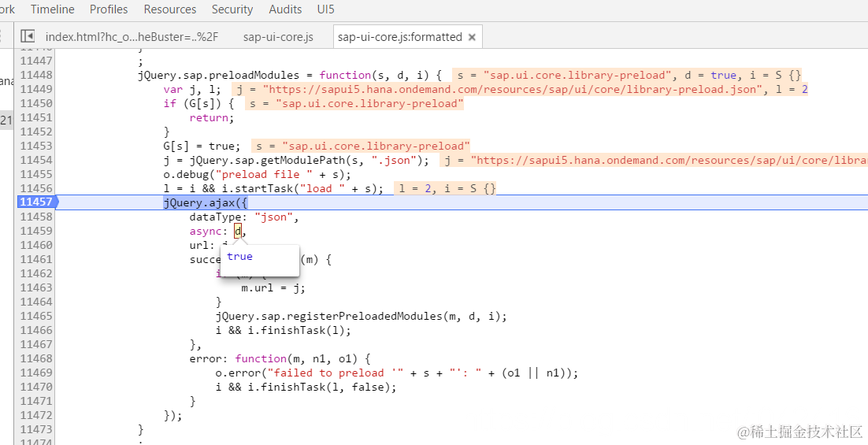Select the index.html file tab
Image resolution: width=868 pixels, height=445 pixels.
coord(132,37)
